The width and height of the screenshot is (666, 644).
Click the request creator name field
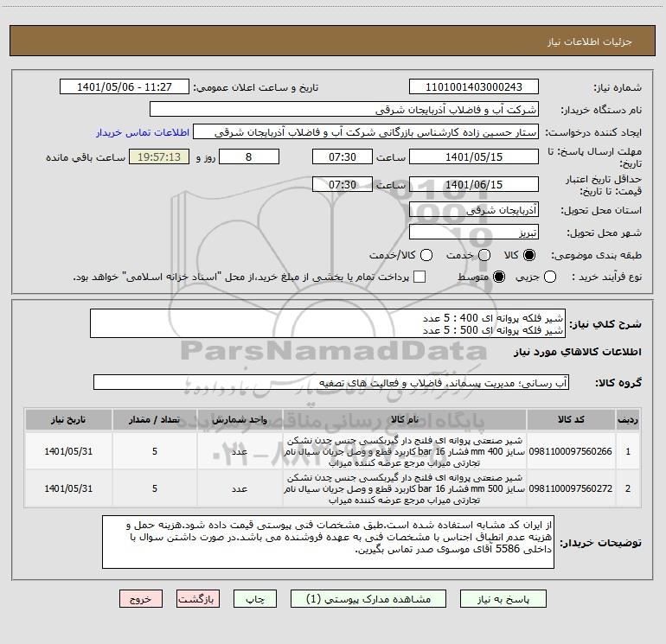[x=366, y=132]
